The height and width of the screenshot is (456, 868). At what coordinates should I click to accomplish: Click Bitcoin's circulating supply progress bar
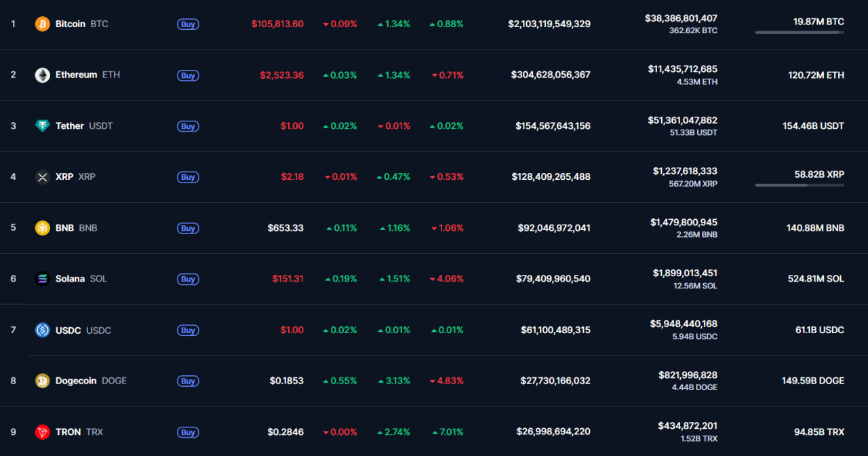tap(800, 32)
